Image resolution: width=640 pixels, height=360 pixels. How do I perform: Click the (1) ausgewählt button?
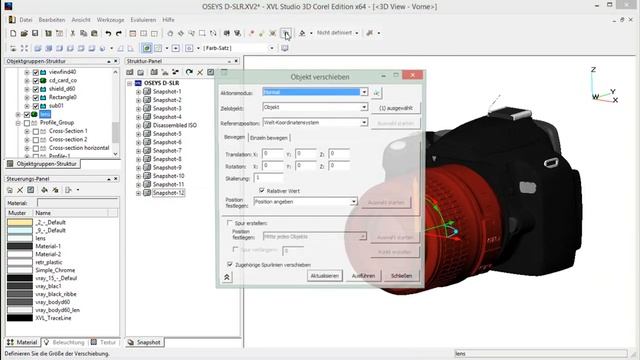(x=396, y=108)
